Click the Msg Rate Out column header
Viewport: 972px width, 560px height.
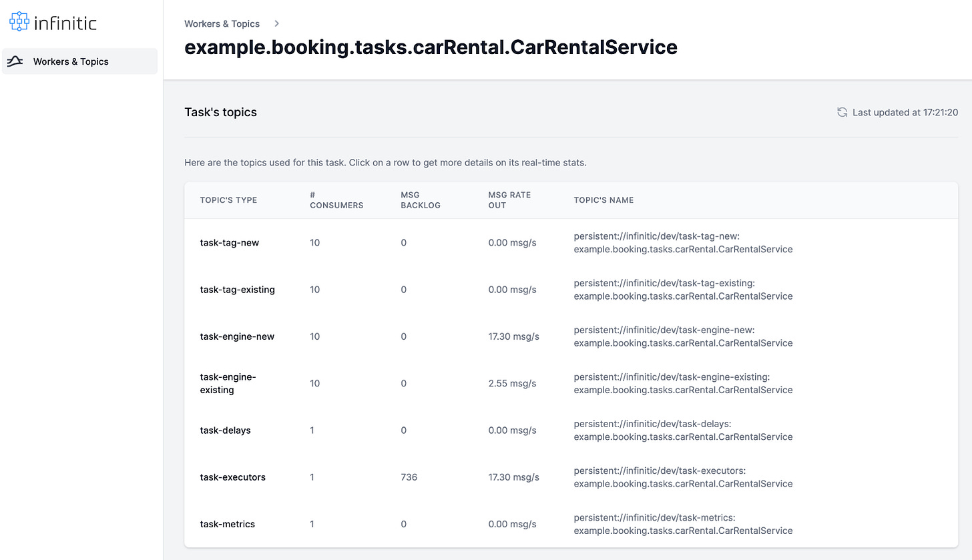pyautogui.click(x=510, y=200)
